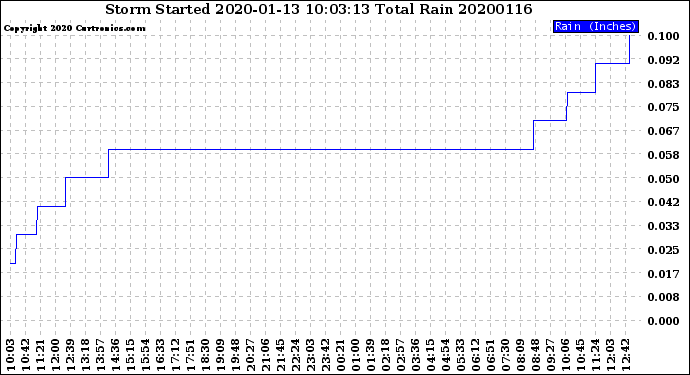This screenshot has width=690, height=375.
Task: Click the 19:48 time label
Action: click(x=236, y=355)
